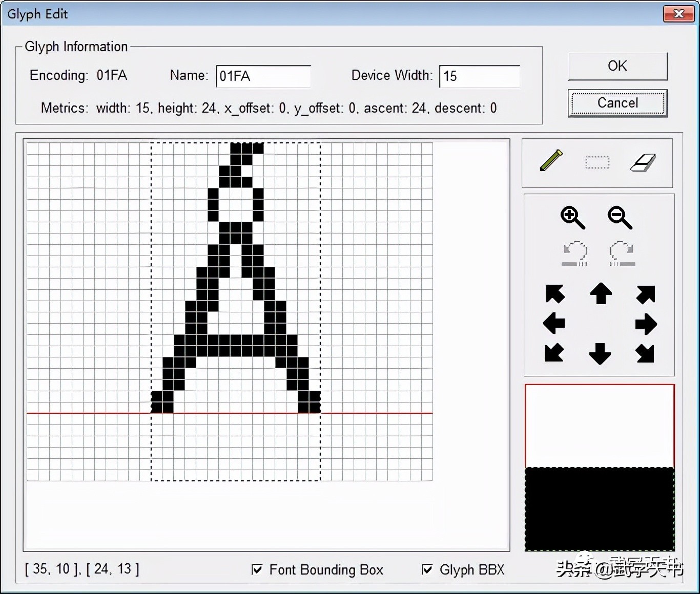
Task: Move glyph diagonally up-left
Action: [555, 294]
